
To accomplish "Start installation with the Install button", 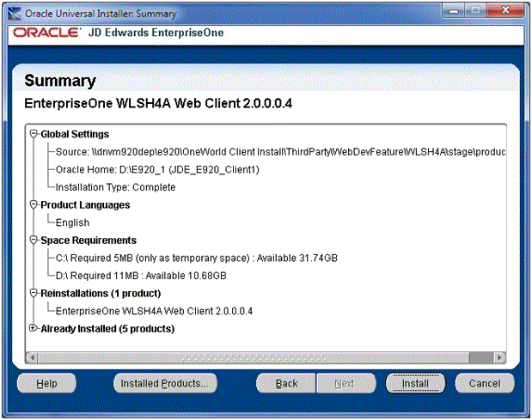I will point(415,383).
